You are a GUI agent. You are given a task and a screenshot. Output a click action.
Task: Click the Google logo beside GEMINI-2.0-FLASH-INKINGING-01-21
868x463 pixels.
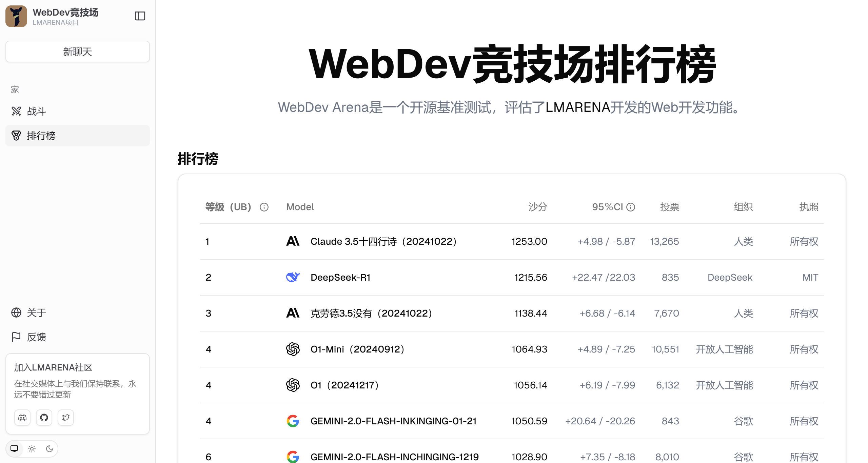tap(293, 421)
